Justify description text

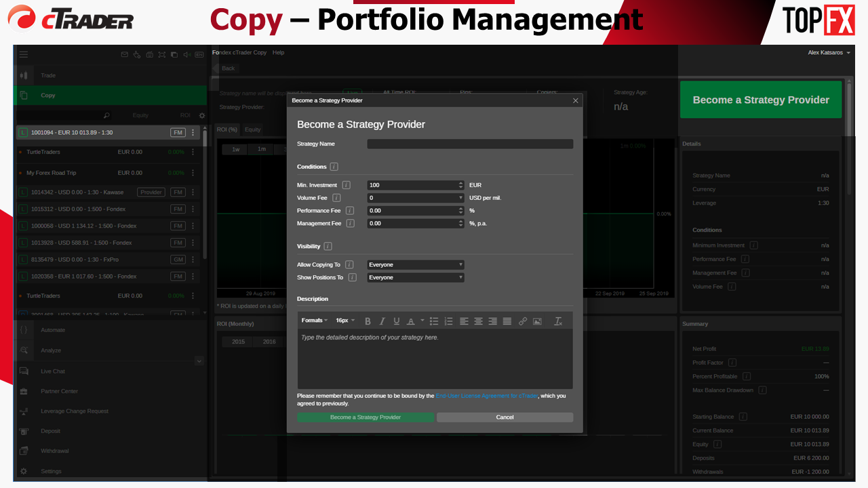(507, 321)
